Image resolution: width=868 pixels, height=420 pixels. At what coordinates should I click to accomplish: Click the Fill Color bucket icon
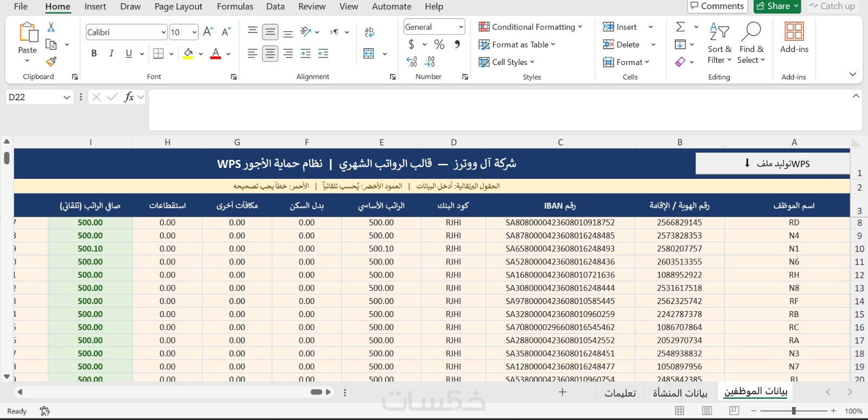pyautogui.click(x=188, y=54)
